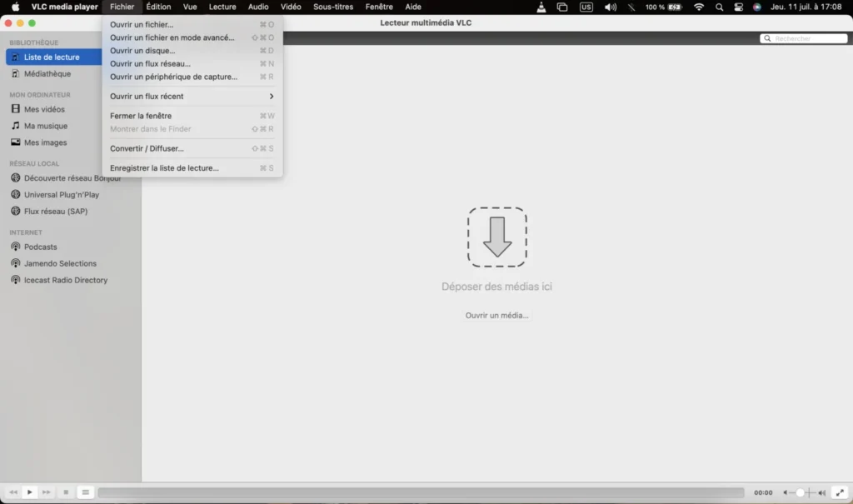Screen dimensions: 853x504
Task: Toggle the playlist view button
Action: [x=86, y=492]
